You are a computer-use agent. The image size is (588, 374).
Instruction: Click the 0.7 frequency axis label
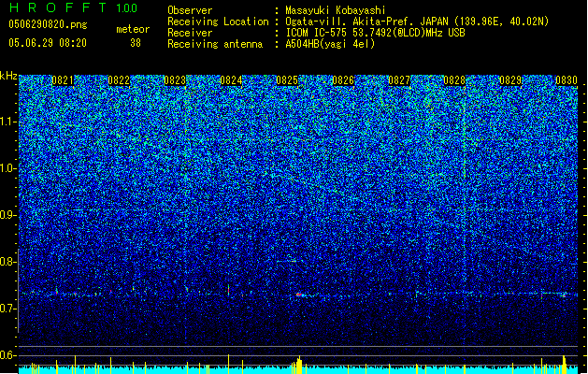(8, 309)
